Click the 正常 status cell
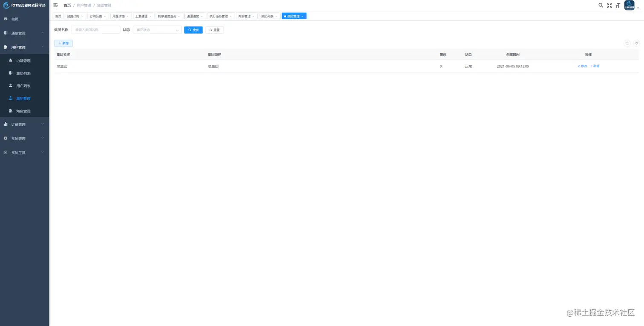The width and height of the screenshot is (644, 326). coord(469,66)
